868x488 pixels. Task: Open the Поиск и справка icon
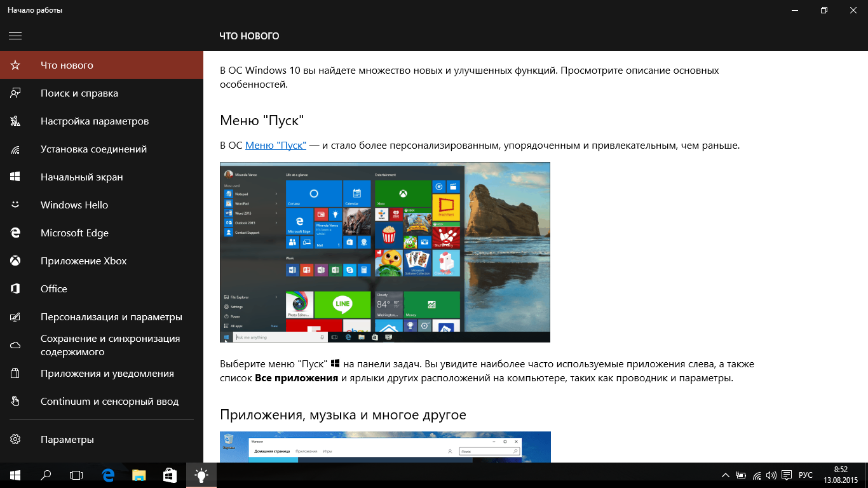coord(15,93)
